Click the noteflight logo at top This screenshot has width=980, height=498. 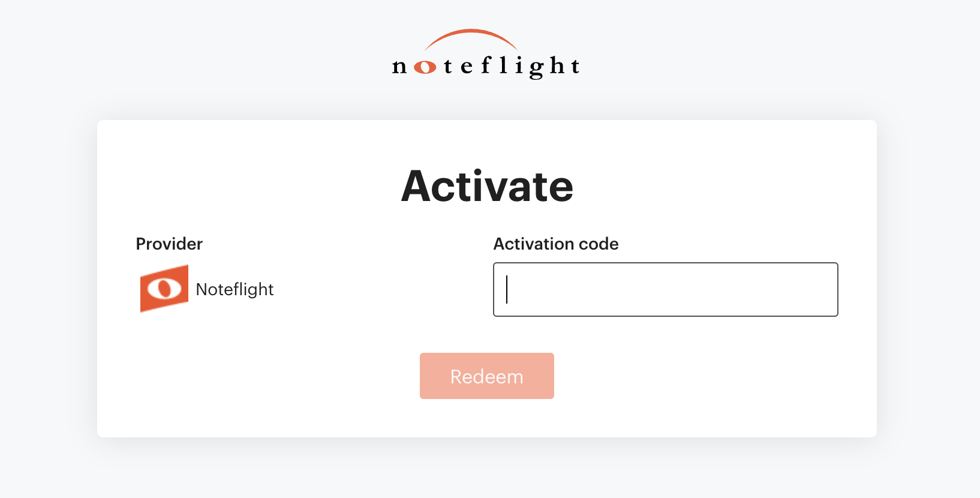(486, 54)
